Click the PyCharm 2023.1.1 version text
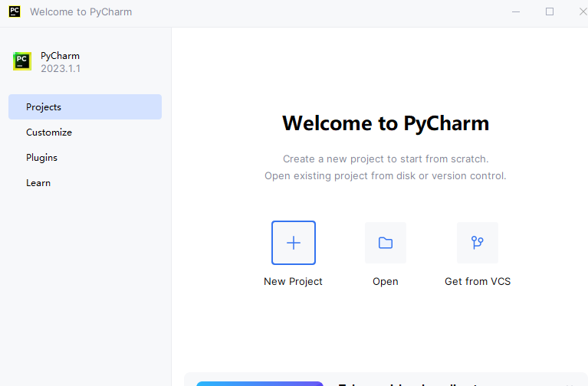Screen dimensions: 588x386 tap(61, 69)
